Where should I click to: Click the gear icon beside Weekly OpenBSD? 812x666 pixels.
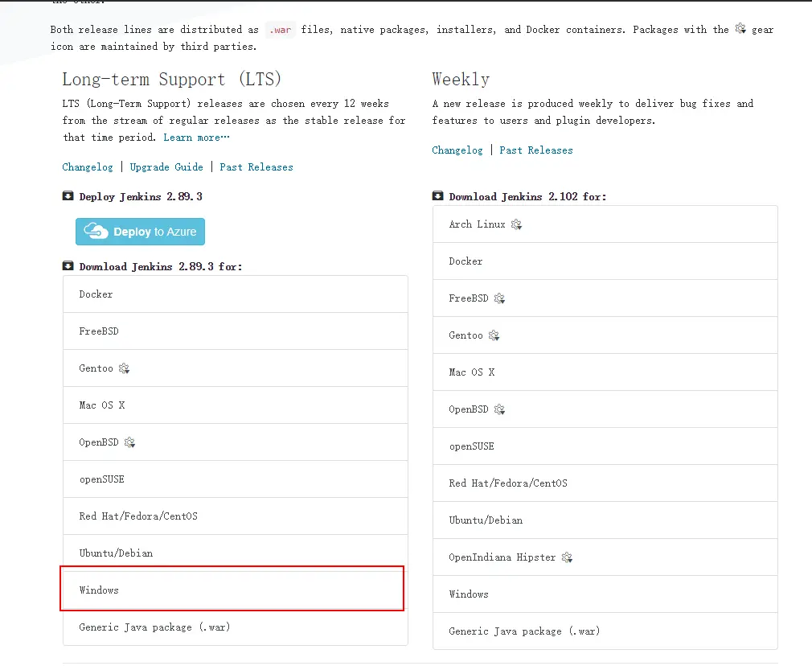499,409
